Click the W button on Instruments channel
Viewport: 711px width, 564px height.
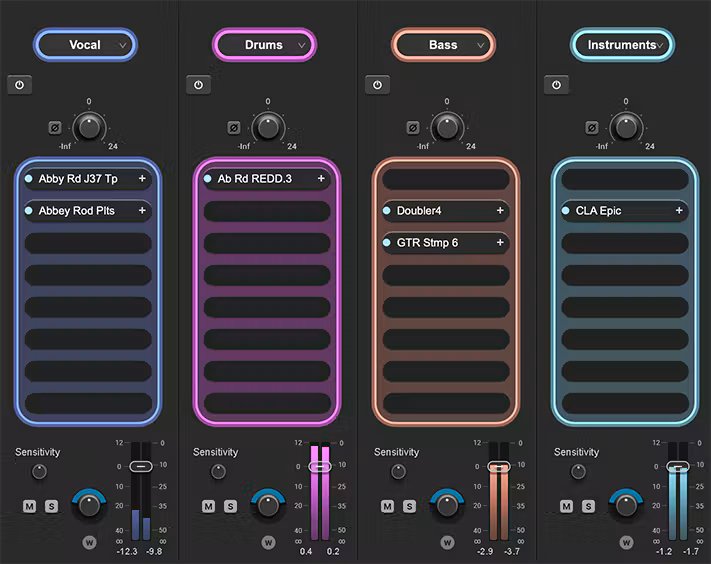pos(626,542)
